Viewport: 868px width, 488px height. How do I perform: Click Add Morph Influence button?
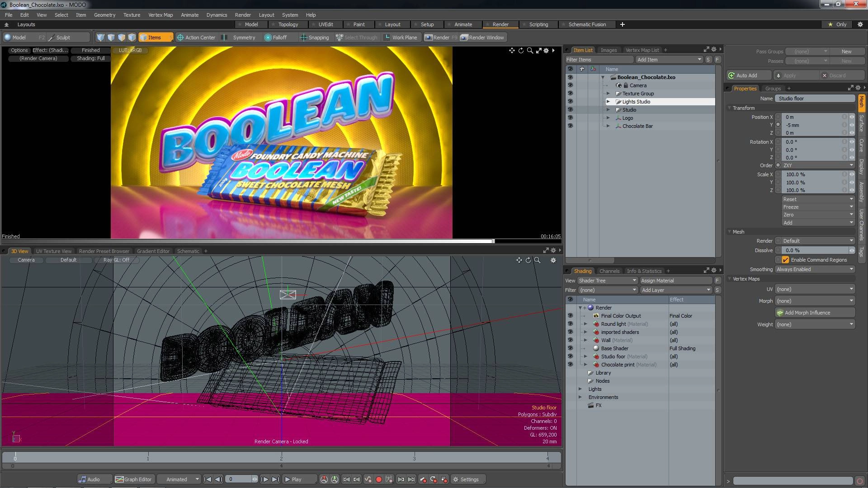[x=815, y=313]
